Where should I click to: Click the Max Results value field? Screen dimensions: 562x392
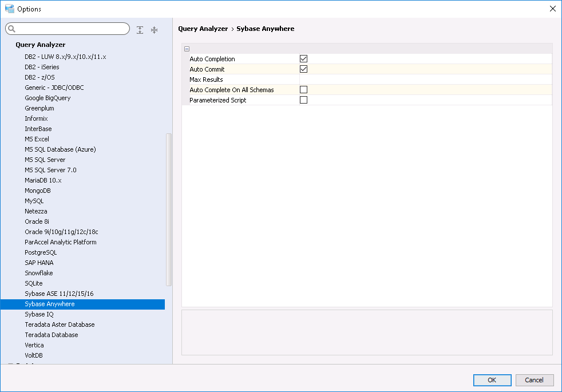click(425, 80)
